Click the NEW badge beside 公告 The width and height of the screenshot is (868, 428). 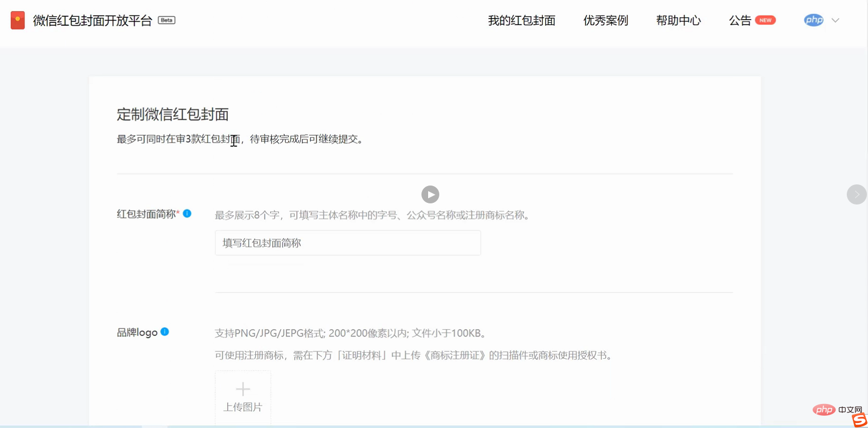(x=765, y=20)
